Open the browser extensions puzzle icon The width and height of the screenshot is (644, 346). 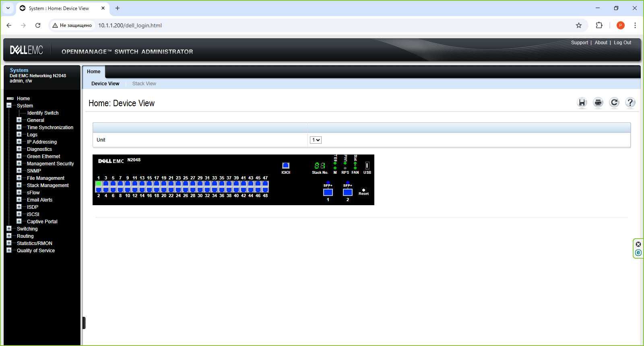(599, 25)
